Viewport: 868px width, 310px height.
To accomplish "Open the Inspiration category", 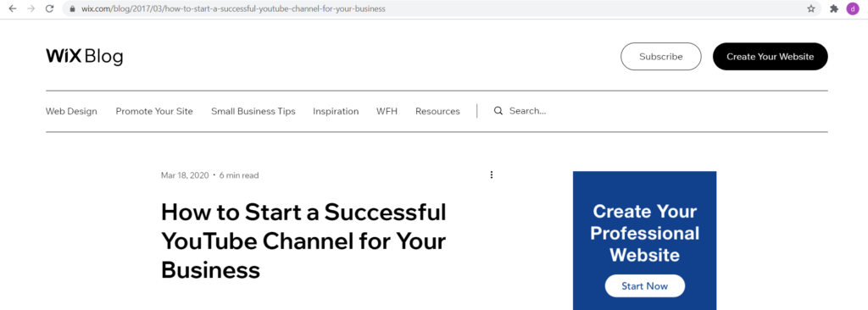I will coord(336,111).
